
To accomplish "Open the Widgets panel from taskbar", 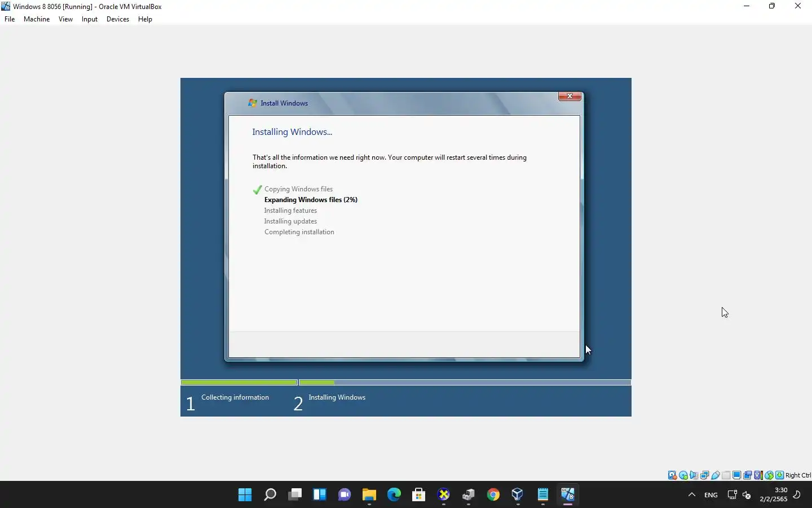I will [320, 495].
